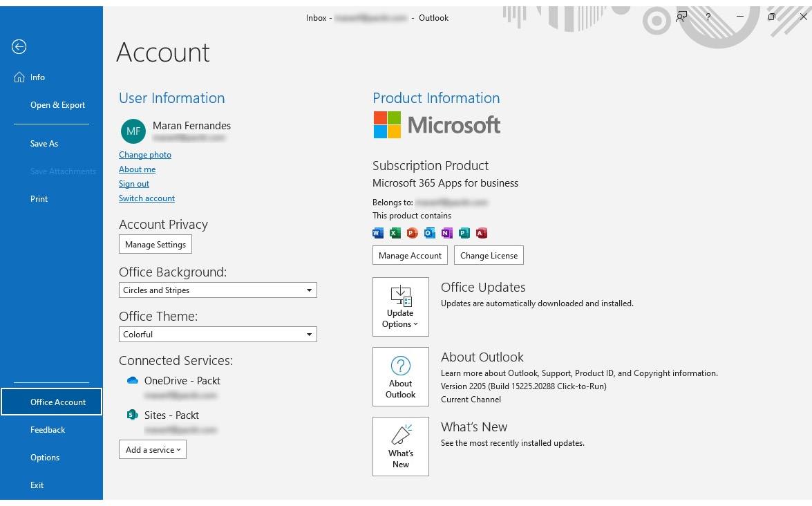Click the PowerPoint app icon
This screenshot has height=506, width=812.
pos(412,233)
